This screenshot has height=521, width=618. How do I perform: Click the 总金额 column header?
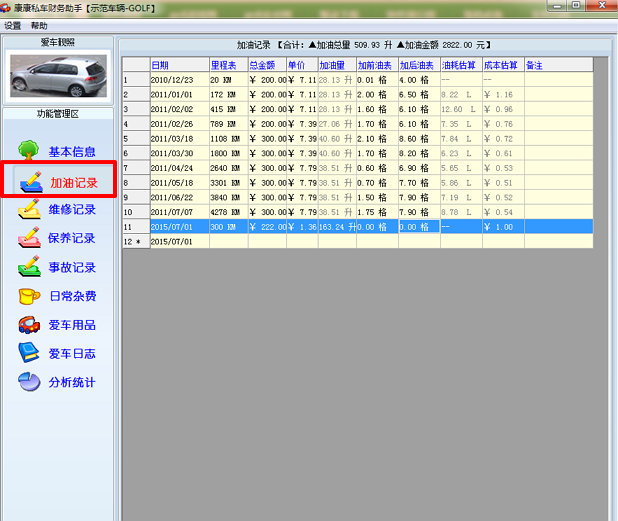[x=267, y=65]
